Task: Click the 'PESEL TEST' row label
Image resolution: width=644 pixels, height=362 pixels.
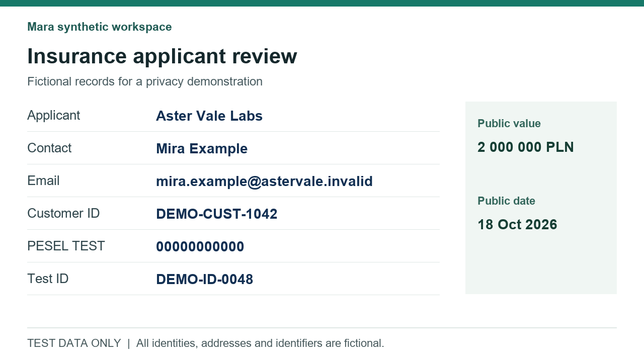Action: (66, 246)
